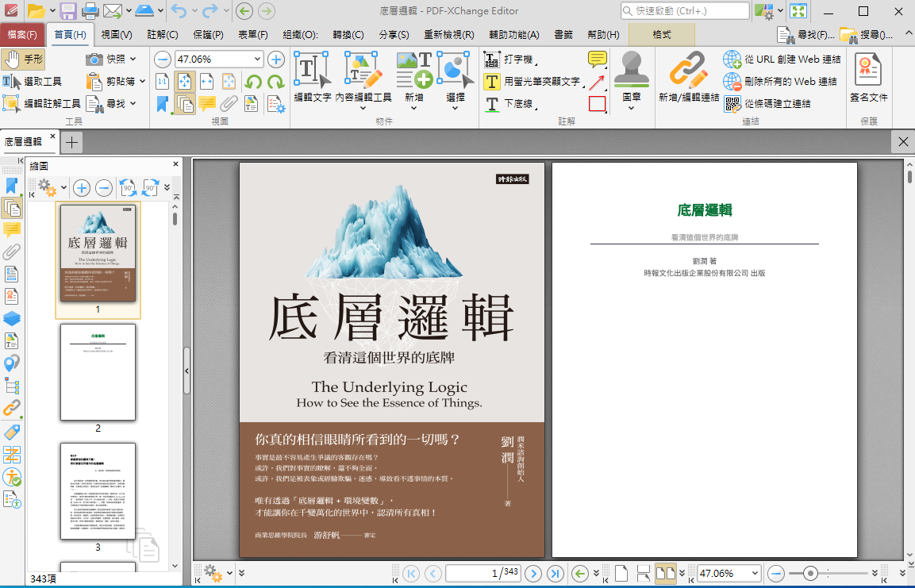Open the 註解(C) ribbon tab
The image size is (915, 588).
163,35
